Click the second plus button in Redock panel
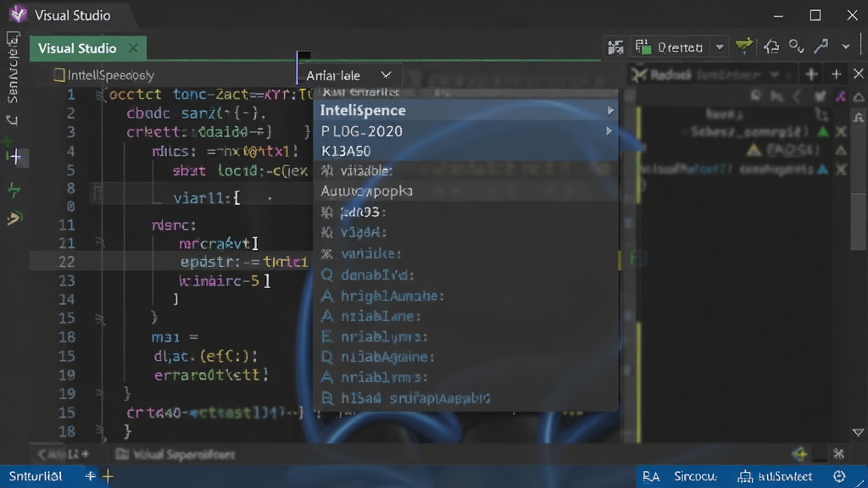The width and height of the screenshot is (868, 488). 836,75
